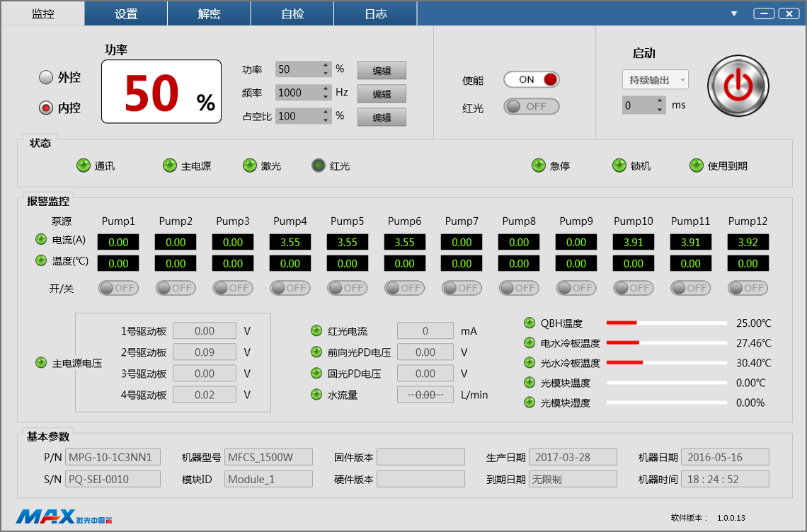The height and width of the screenshot is (532, 807).
Task: Click 编辑 button next to 频率
Action: click(382, 93)
